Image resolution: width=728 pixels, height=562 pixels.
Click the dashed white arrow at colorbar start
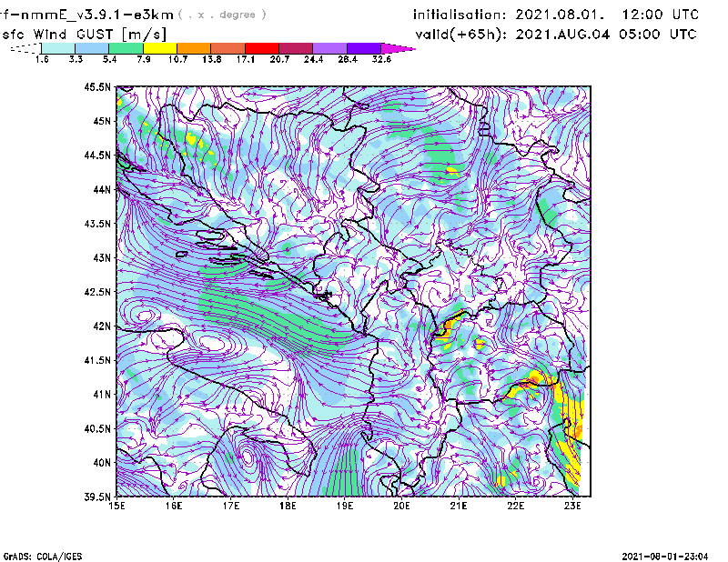[25, 48]
